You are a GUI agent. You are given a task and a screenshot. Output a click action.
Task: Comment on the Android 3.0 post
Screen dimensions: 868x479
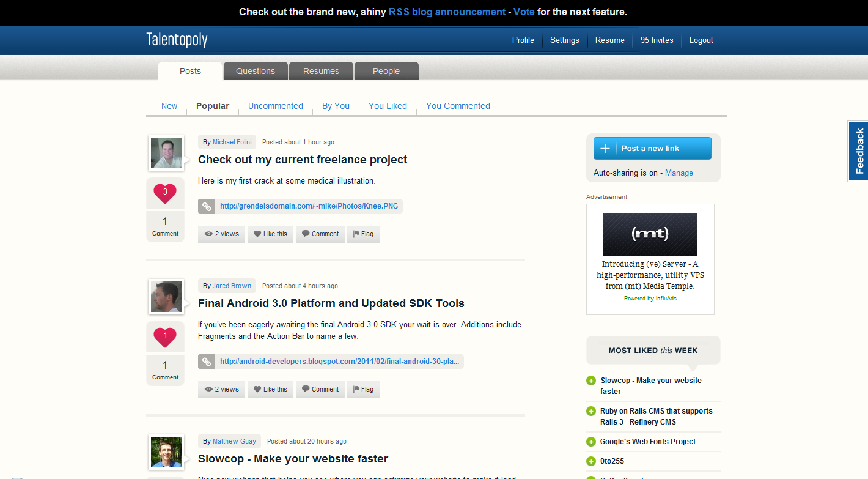(x=320, y=389)
